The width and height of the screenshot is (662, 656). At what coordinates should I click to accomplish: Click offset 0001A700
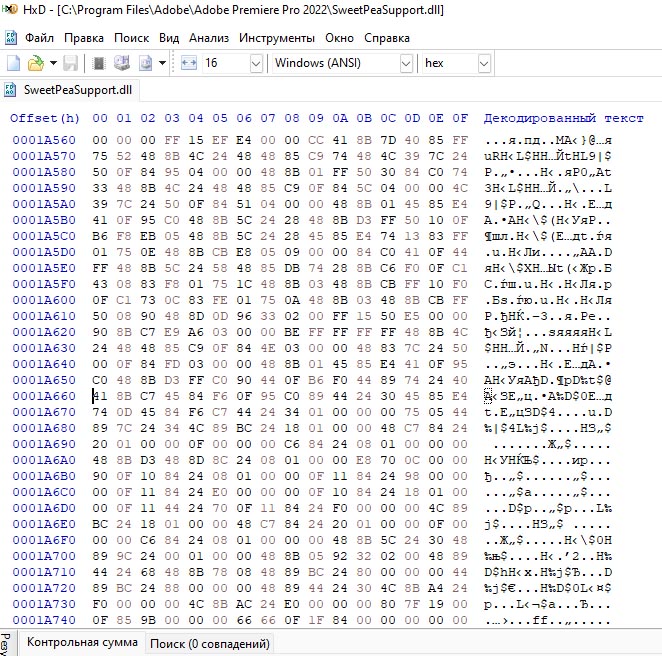(x=44, y=556)
